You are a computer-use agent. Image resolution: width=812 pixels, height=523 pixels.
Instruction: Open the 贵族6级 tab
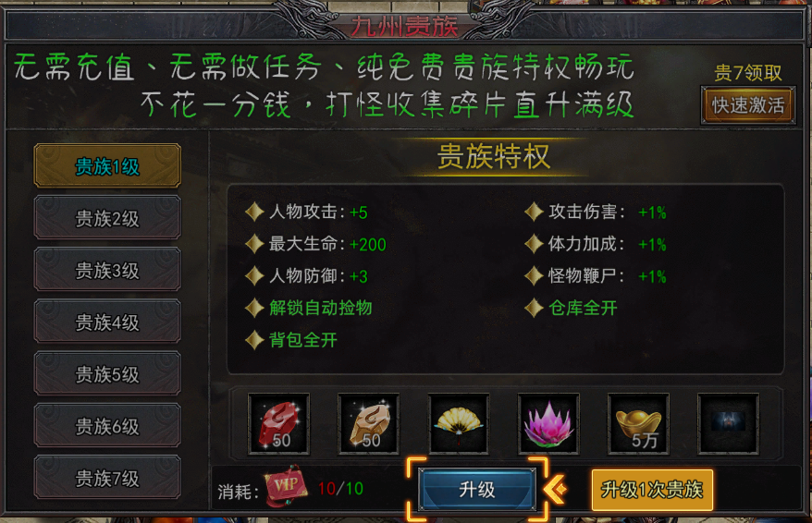point(107,426)
